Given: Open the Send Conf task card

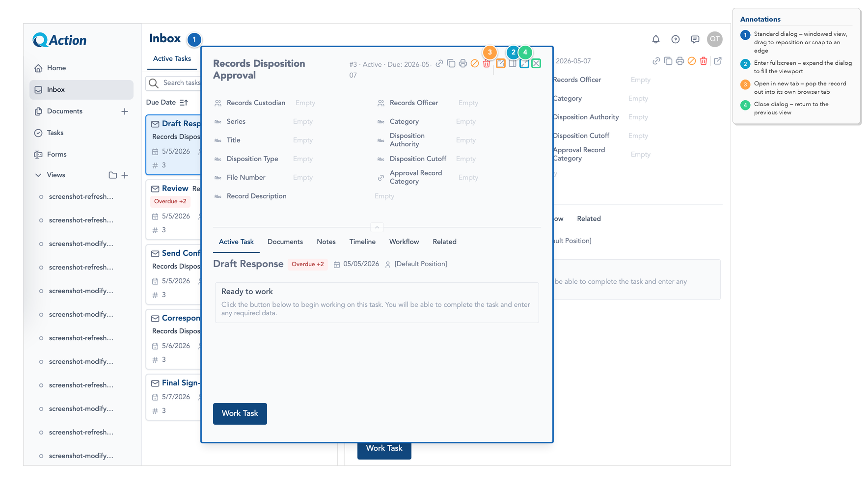Looking at the screenshot, I should [173, 273].
